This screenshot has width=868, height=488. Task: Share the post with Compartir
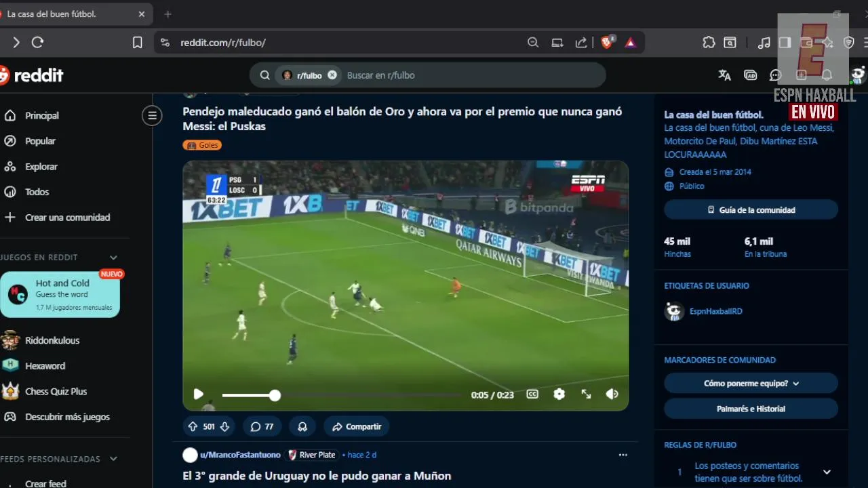click(356, 426)
